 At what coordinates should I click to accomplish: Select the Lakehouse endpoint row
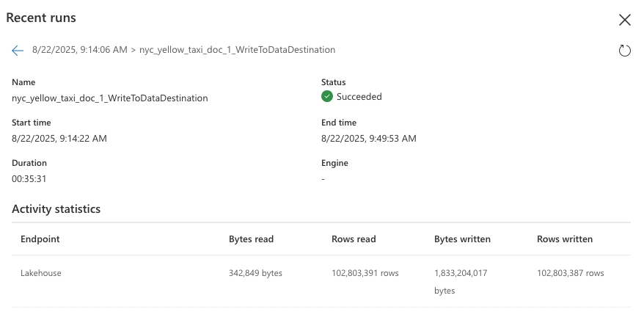[x=41, y=273]
